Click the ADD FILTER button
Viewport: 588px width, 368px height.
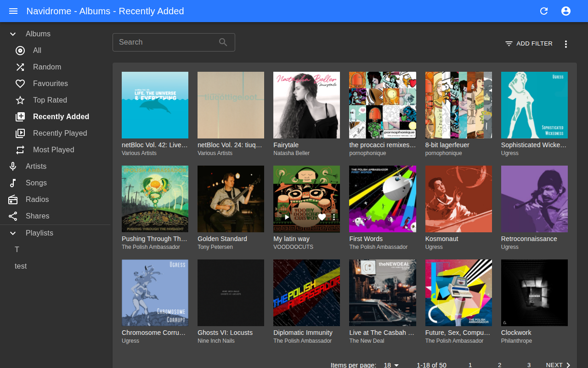click(528, 43)
